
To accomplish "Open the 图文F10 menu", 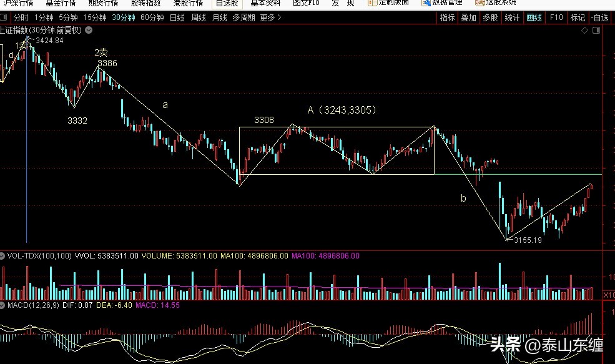I will click(x=307, y=3).
